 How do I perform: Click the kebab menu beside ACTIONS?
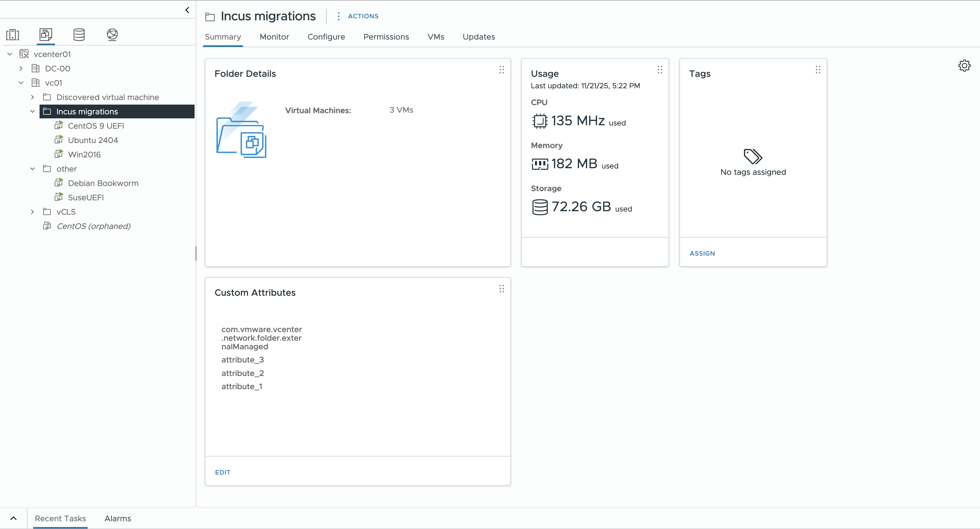point(338,16)
